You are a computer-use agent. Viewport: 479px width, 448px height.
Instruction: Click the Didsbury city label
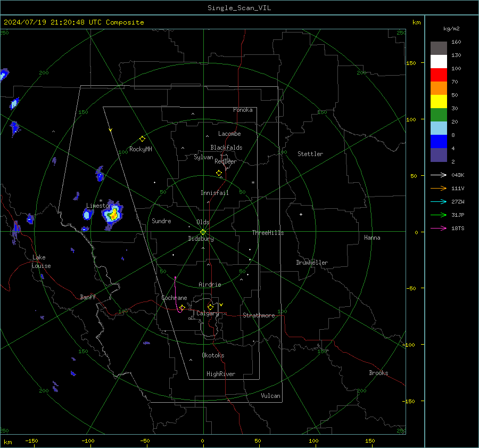pyautogui.click(x=201, y=239)
